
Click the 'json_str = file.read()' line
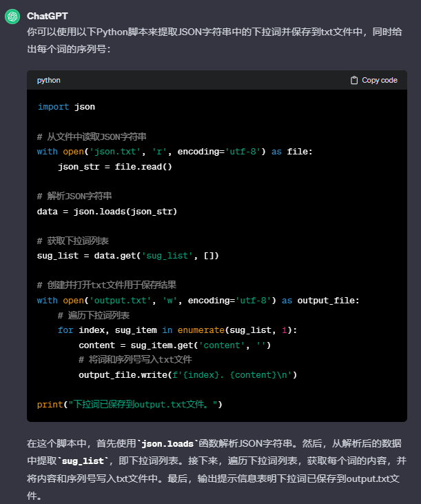click(x=115, y=166)
